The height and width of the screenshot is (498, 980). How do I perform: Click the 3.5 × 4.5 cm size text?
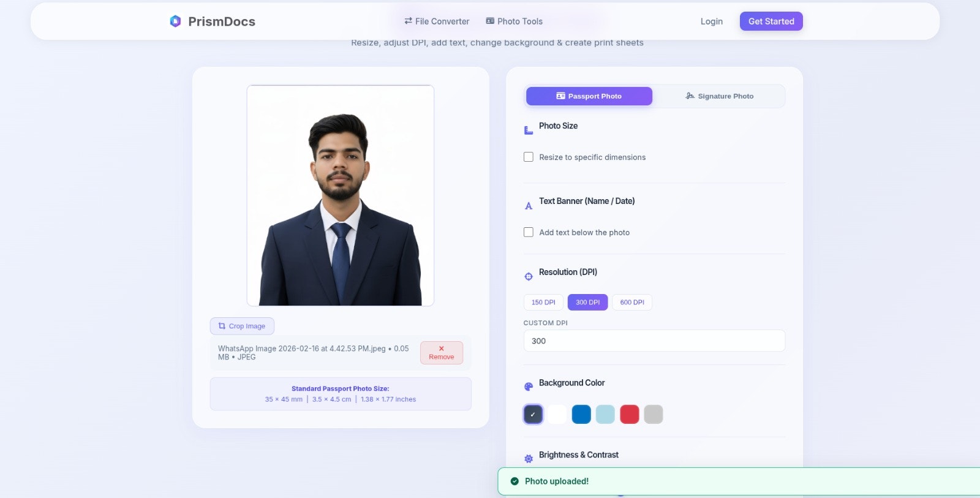331,399
